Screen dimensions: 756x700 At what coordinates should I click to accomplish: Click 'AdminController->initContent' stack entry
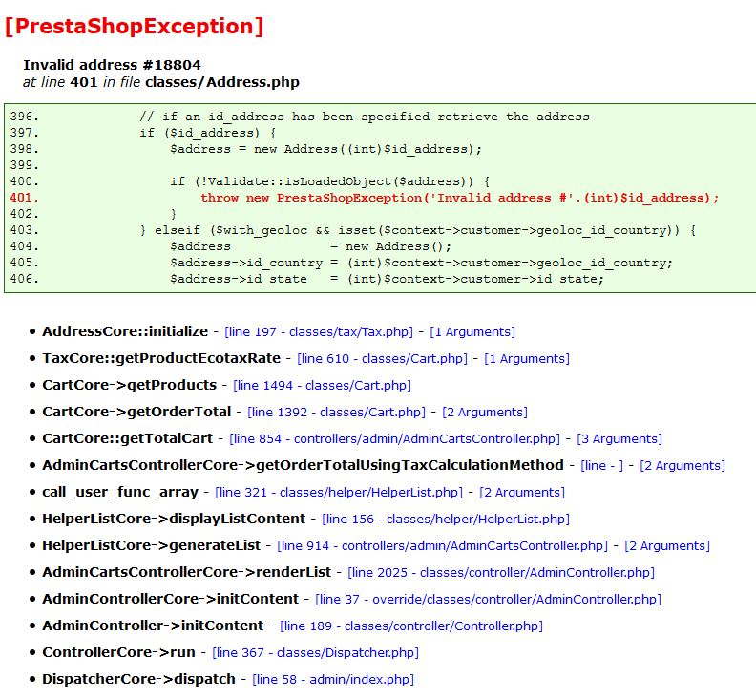click(153, 626)
